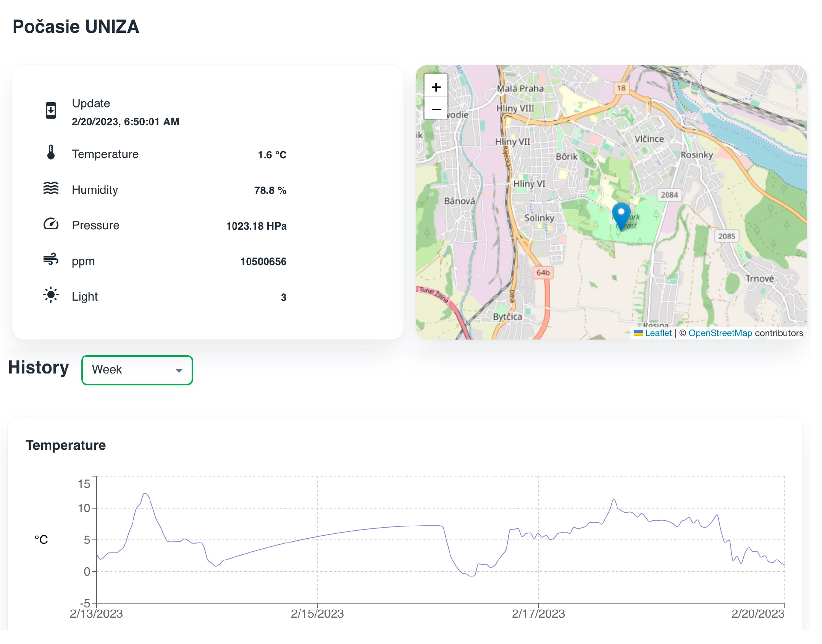
Task: Open the OpenStreetMap contributors link
Action: 720,333
